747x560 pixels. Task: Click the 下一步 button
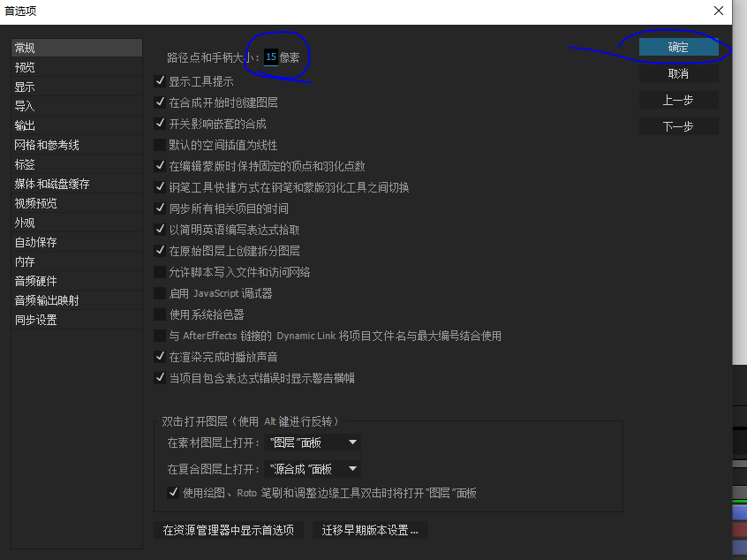680,125
